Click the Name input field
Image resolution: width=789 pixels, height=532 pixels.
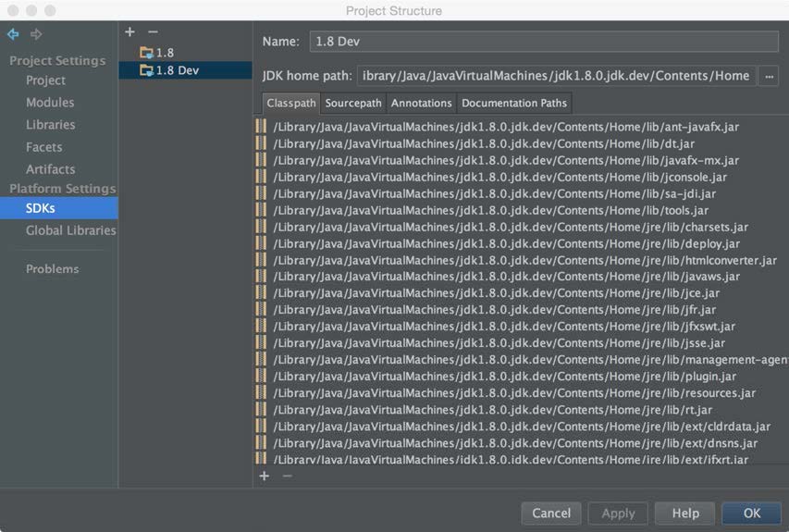(544, 42)
